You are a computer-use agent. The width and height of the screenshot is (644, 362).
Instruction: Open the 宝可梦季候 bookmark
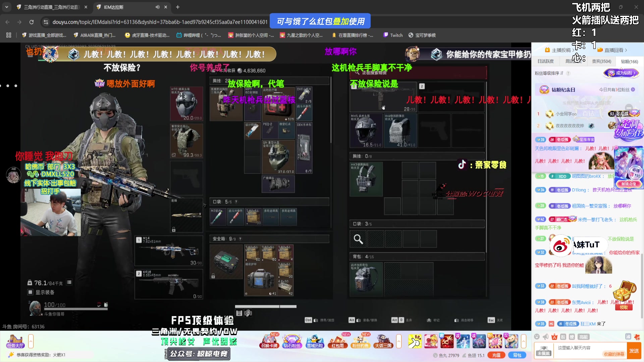[x=422, y=35]
